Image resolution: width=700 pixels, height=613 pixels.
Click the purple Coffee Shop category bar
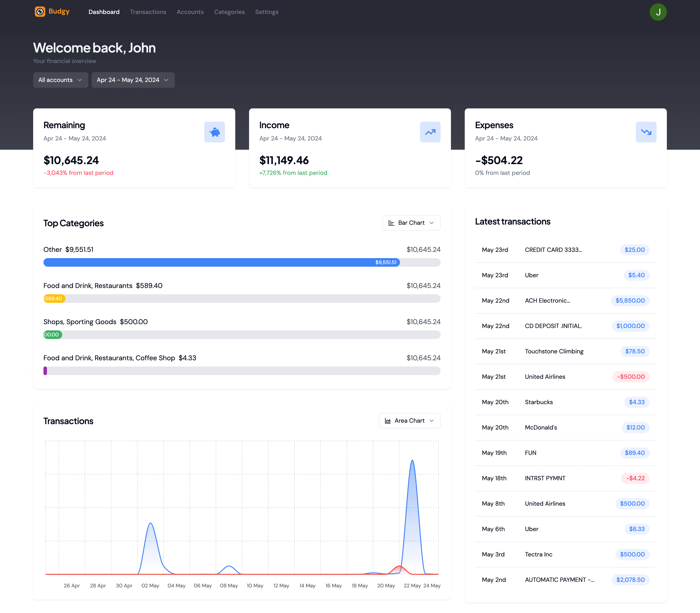pyautogui.click(x=45, y=371)
